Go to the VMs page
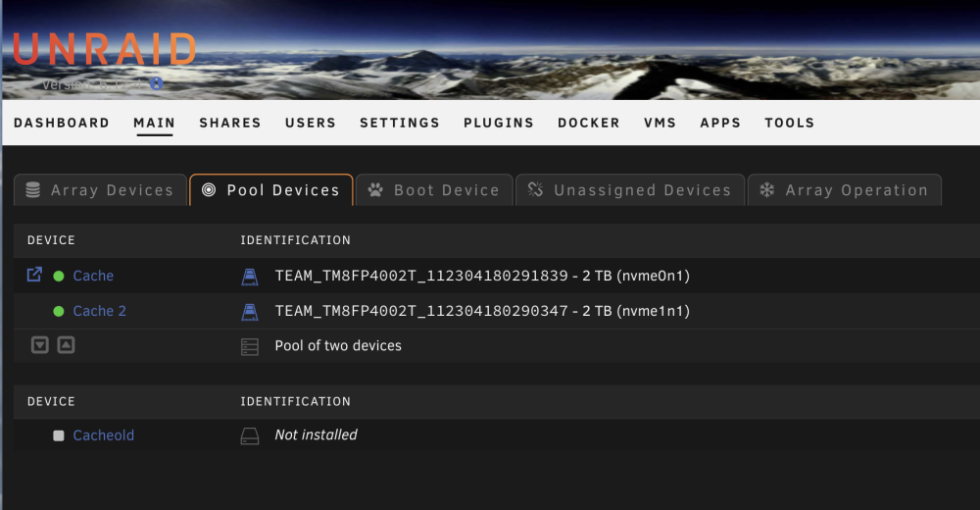 click(x=660, y=123)
